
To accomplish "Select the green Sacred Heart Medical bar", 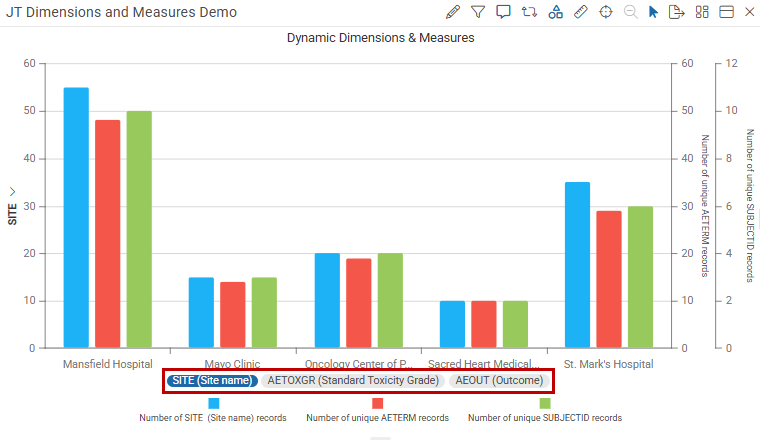I will click(x=515, y=325).
